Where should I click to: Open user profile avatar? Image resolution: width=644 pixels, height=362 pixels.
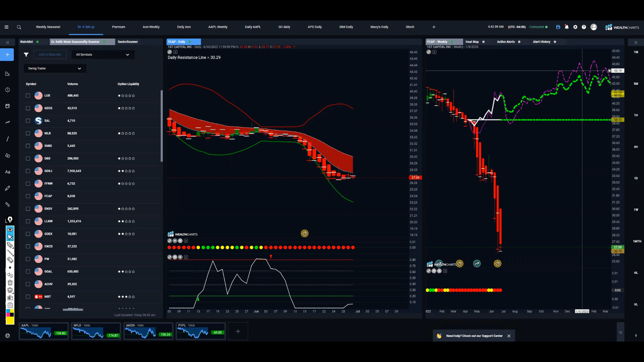tap(594, 27)
